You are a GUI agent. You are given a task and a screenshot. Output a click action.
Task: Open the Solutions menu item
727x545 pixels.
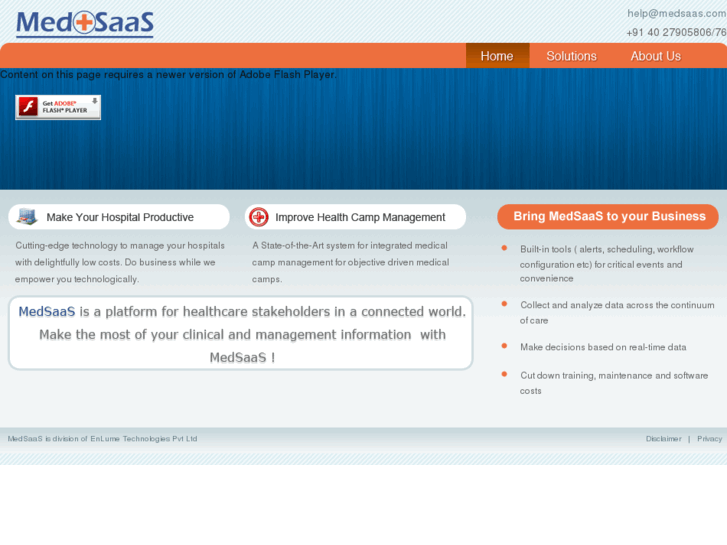point(571,56)
